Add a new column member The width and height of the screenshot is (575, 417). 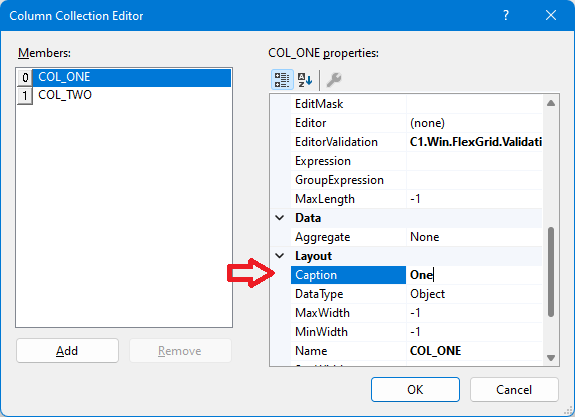pyautogui.click(x=67, y=351)
